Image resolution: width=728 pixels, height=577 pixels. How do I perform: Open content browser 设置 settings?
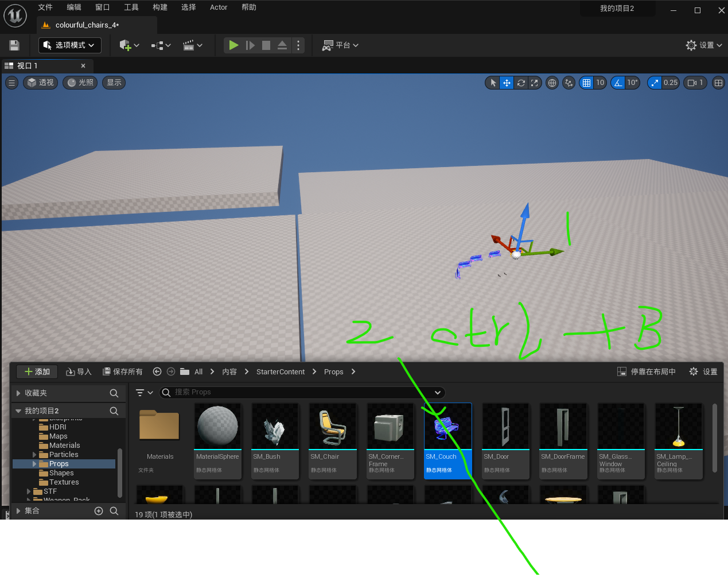703,371
